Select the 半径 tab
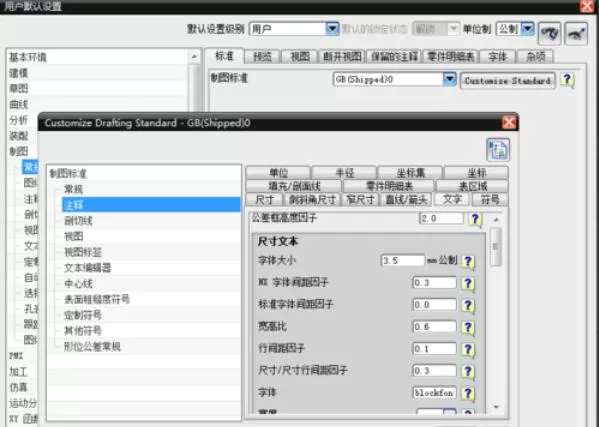Screen dimensions: 599x427 344,173
